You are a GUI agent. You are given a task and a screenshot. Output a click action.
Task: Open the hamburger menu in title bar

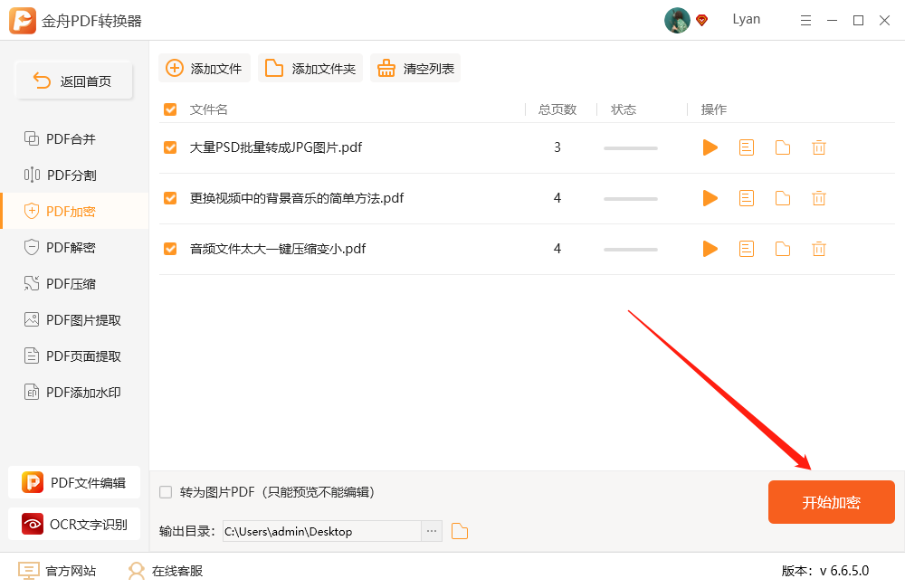[805, 21]
